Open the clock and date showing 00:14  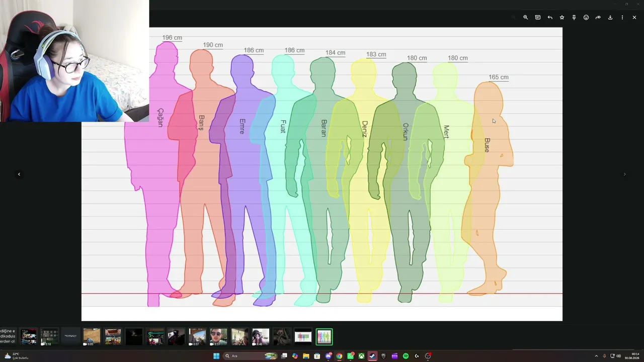(632, 356)
